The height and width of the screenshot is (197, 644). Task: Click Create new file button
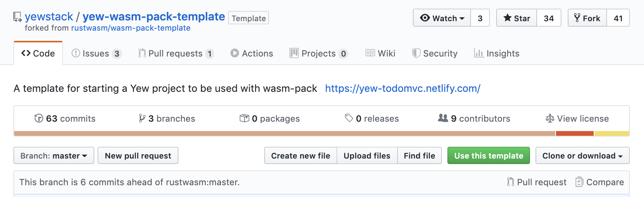pyautogui.click(x=301, y=155)
